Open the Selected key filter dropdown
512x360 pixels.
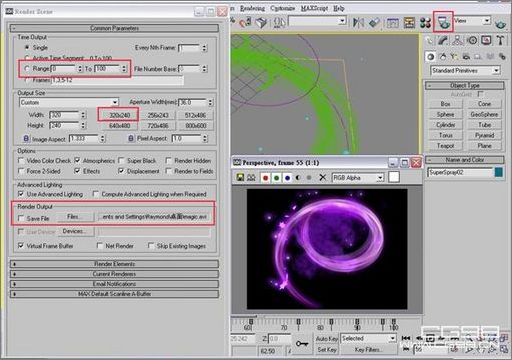point(368,338)
